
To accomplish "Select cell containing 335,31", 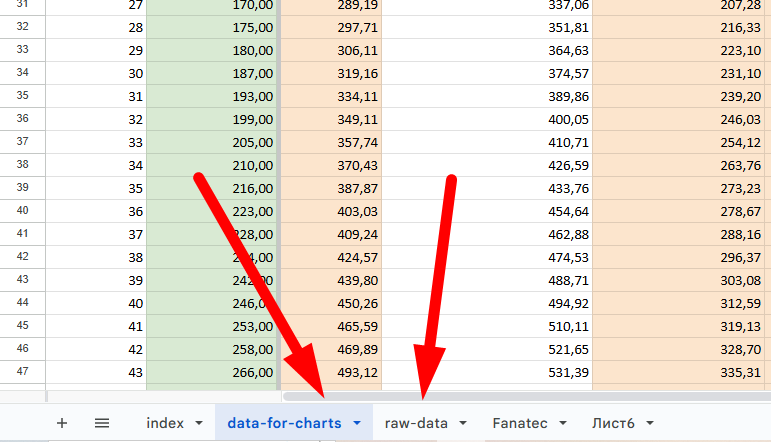I will (x=679, y=372).
